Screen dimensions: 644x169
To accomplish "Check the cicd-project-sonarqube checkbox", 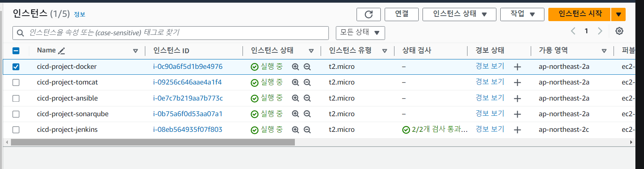I will pyautogui.click(x=16, y=114).
